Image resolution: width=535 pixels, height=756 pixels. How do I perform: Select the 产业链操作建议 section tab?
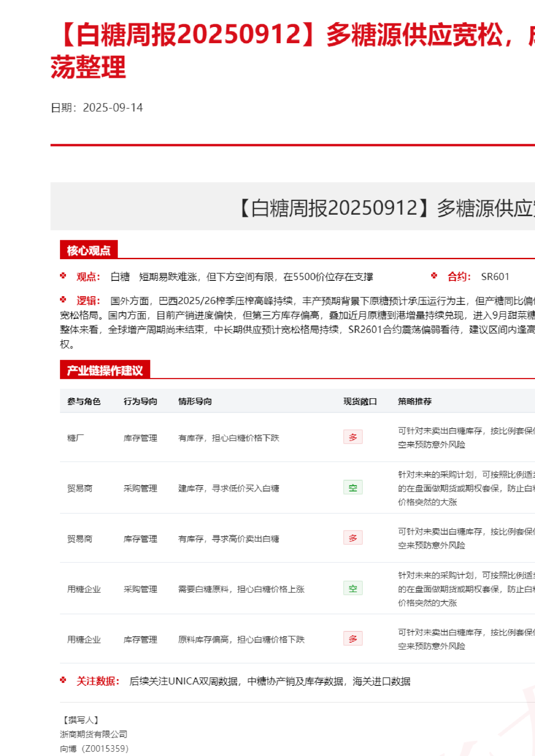pos(105,370)
